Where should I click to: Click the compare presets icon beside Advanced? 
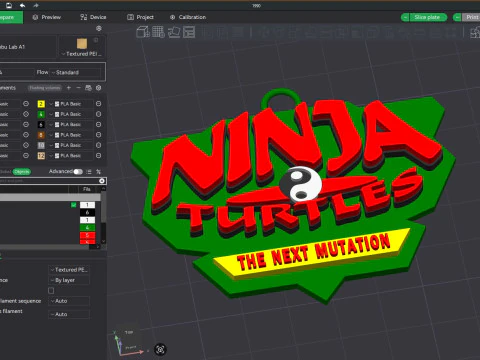coord(89,172)
